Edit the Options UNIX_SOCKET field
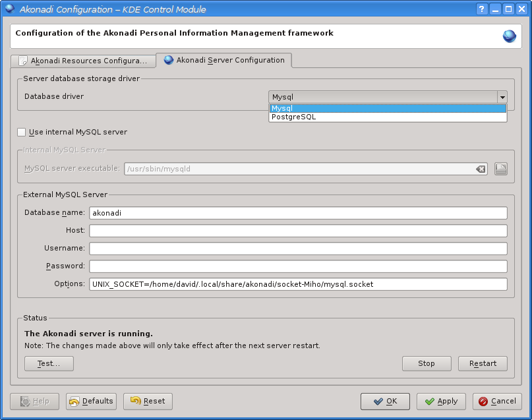 coord(298,284)
